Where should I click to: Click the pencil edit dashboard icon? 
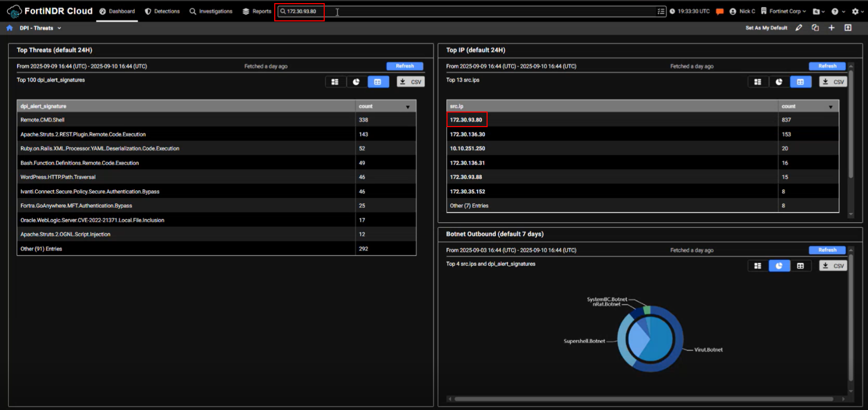tap(799, 28)
